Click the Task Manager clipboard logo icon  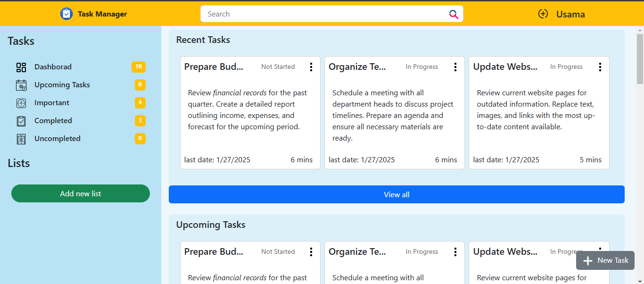66,14
